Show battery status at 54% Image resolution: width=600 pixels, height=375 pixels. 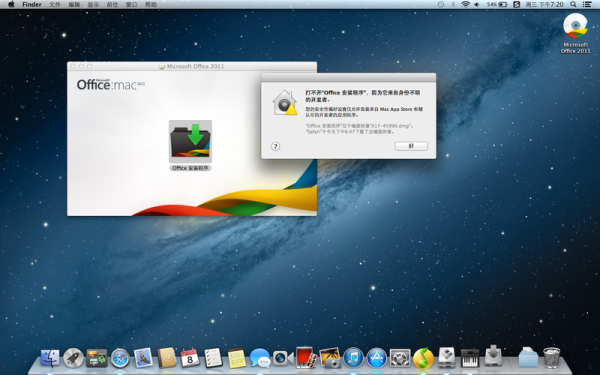(x=497, y=4)
